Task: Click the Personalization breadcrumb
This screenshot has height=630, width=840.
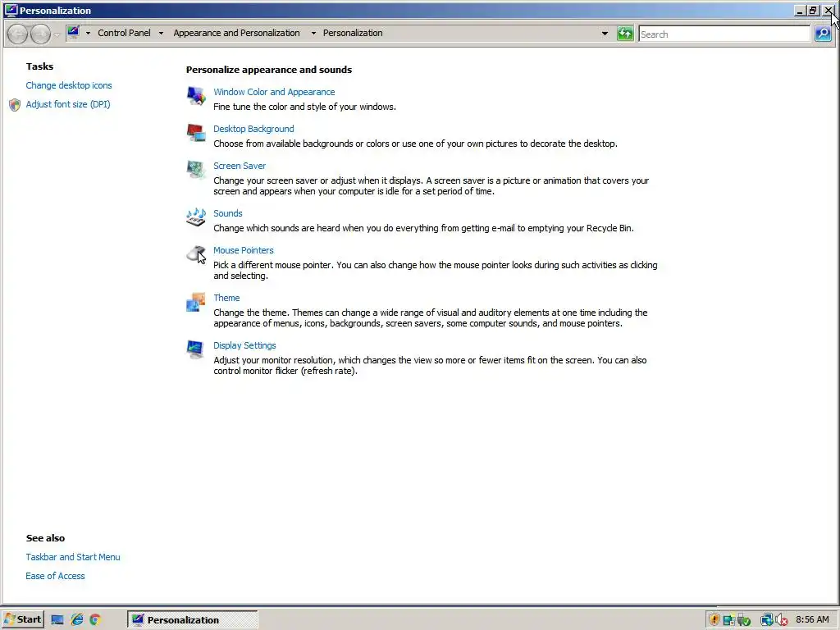Action: point(353,33)
